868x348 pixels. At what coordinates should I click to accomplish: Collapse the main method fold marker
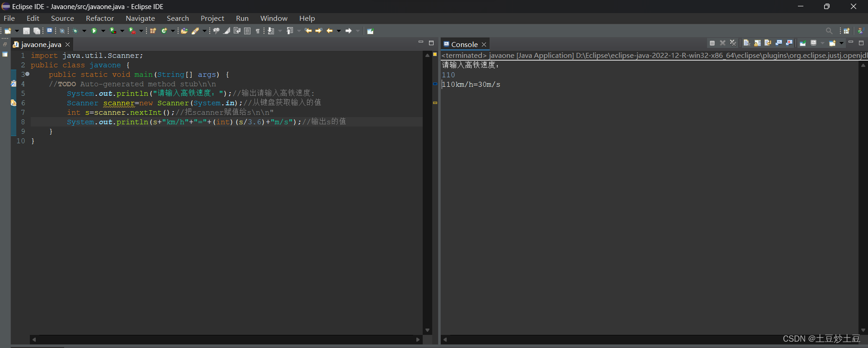28,74
